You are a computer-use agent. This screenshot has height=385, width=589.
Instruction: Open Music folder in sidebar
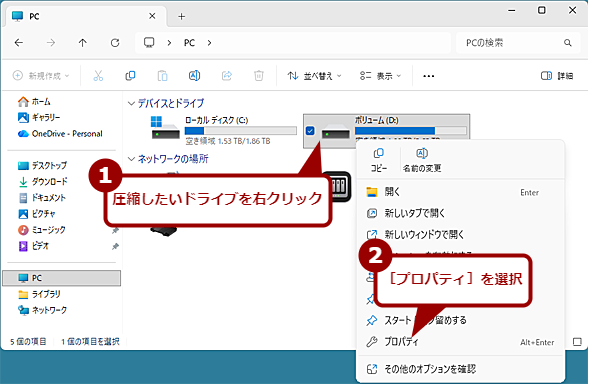pos(42,230)
